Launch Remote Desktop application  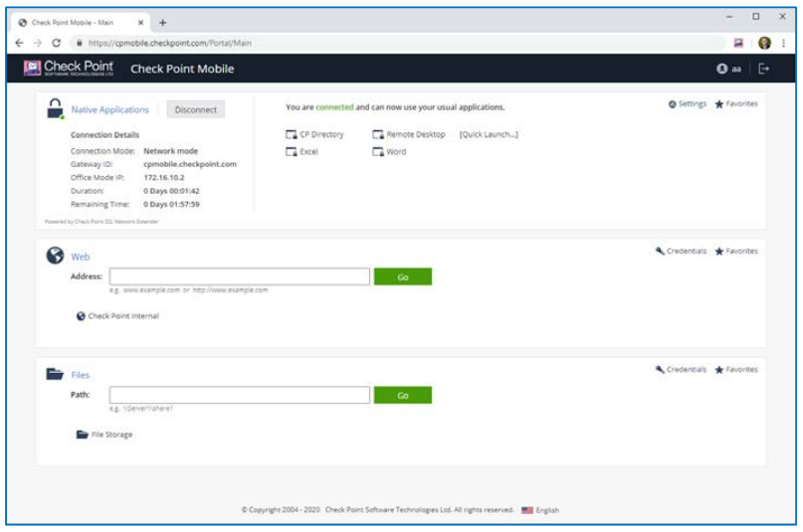409,134
